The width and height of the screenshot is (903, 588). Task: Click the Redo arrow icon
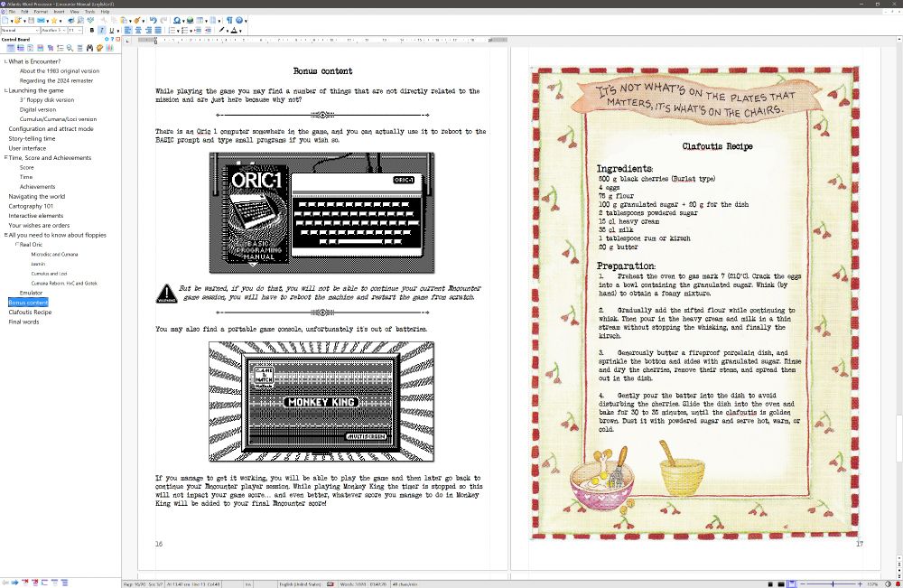[163, 20]
